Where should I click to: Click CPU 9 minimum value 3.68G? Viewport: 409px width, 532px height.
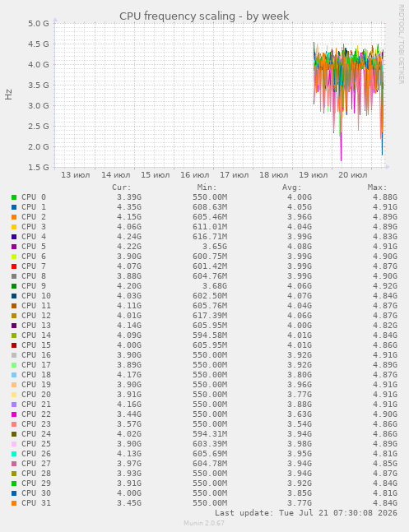214,285
